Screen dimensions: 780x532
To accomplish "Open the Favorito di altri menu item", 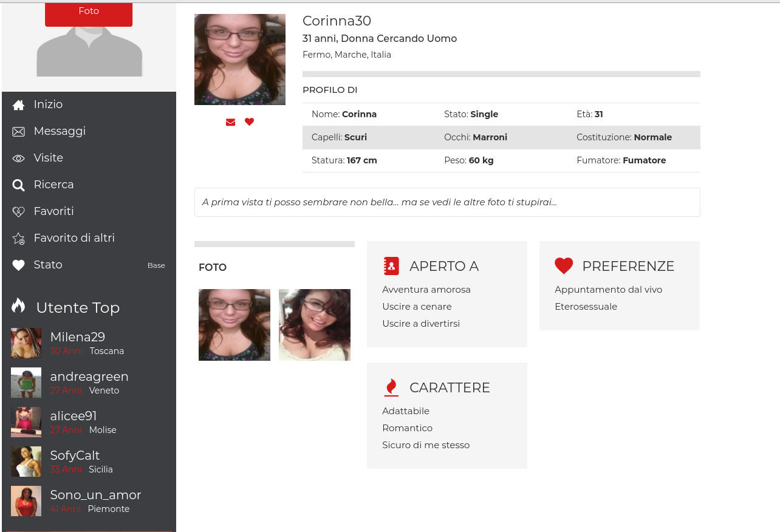I will (74, 238).
